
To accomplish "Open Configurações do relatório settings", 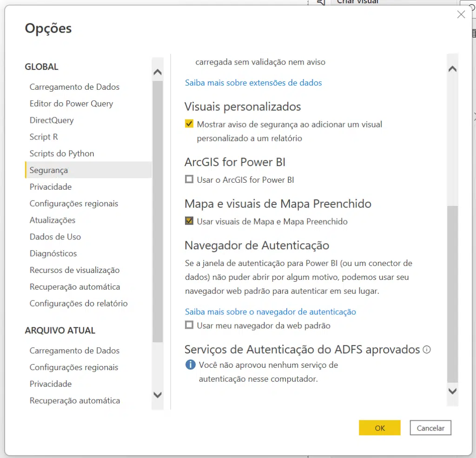I will [x=78, y=303].
